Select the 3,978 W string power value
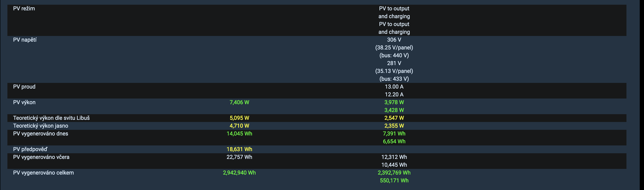Image resolution: width=644 pixels, height=190 pixels. pos(394,102)
